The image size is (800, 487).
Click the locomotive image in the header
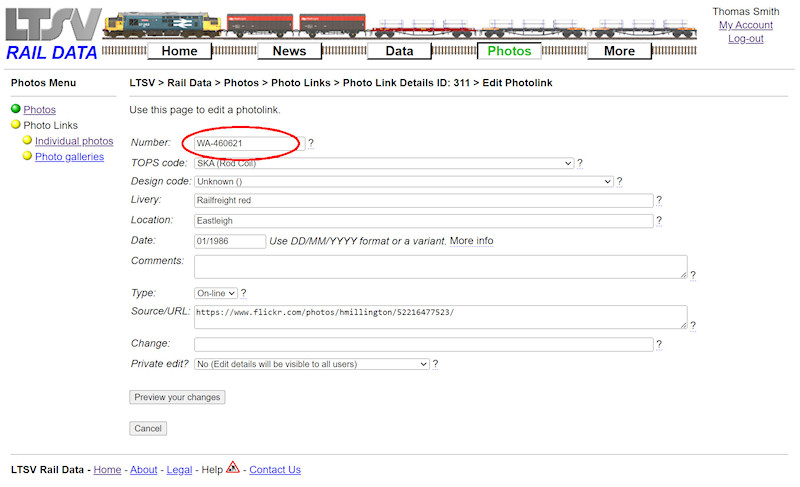click(162, 25)
